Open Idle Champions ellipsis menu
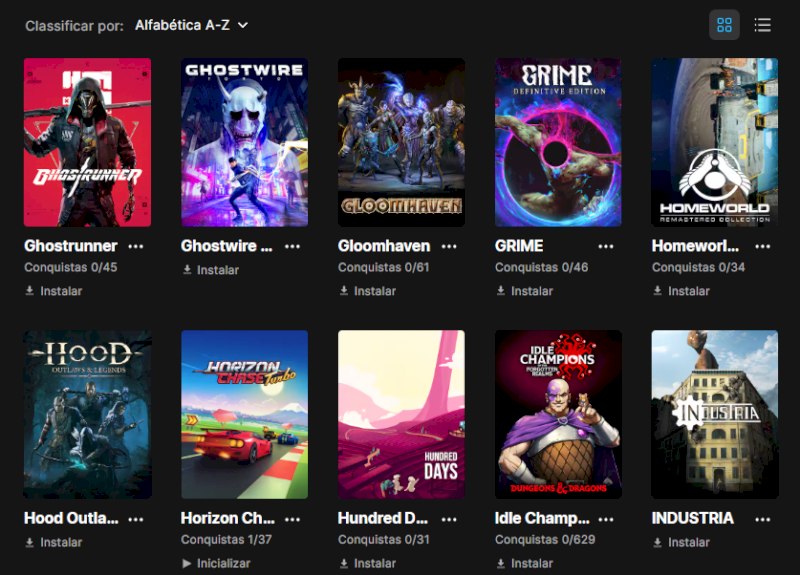Screen dimensions: 800x575 pos(606,519)
